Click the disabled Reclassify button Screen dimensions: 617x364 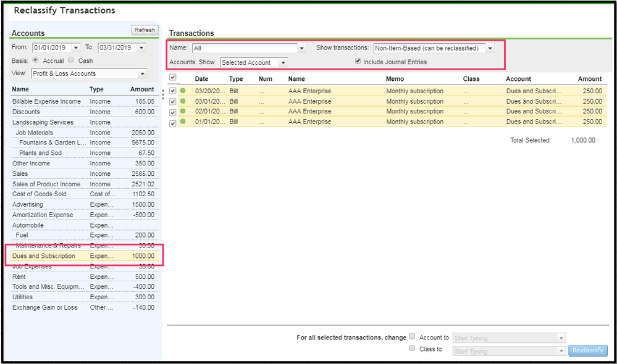coord(587,350)
